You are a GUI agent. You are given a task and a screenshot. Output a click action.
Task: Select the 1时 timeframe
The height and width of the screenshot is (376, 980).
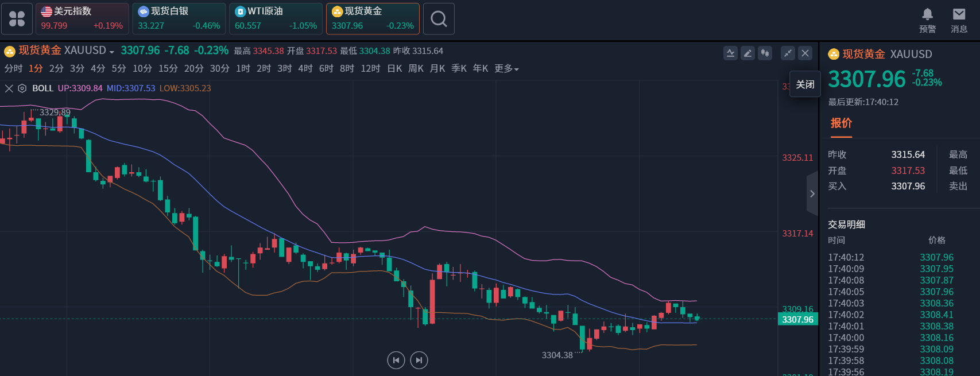click(x=243, y=68)
